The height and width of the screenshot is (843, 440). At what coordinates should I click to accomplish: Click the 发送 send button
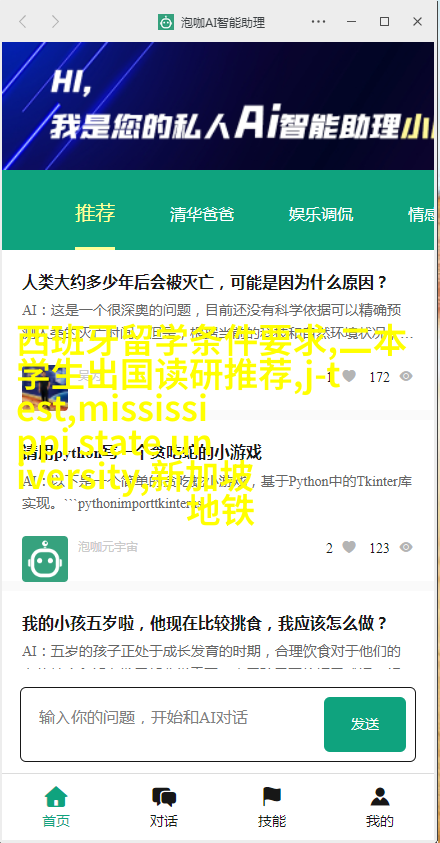click(365, 724)
